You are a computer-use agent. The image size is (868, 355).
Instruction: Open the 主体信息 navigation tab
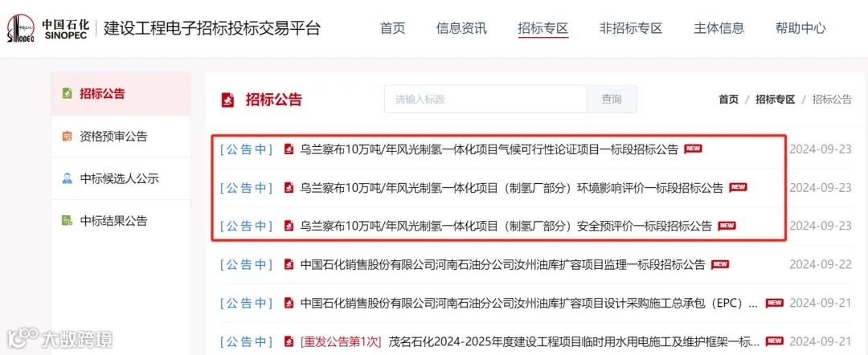point(719,28)
